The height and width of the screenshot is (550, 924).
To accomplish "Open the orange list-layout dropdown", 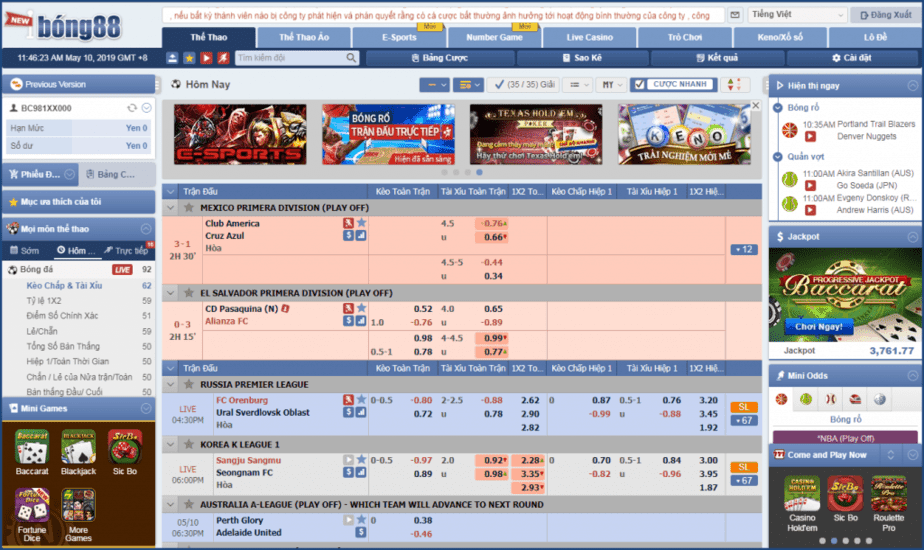I will pyautogui.click(x=468, y=85).
